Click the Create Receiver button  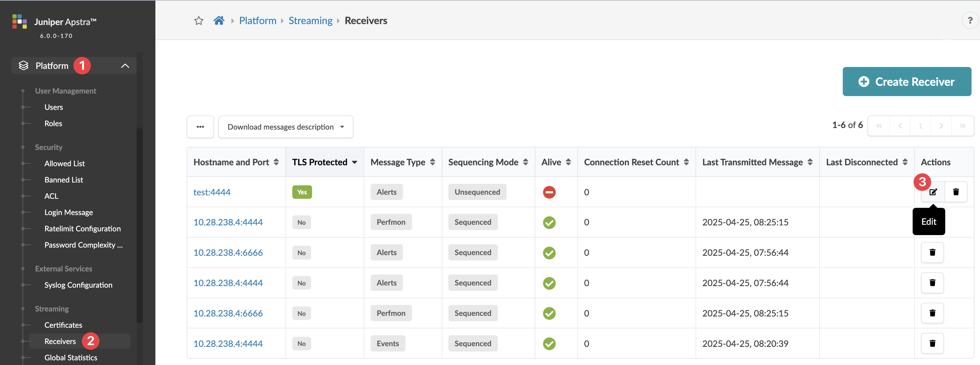click(907, 82)
